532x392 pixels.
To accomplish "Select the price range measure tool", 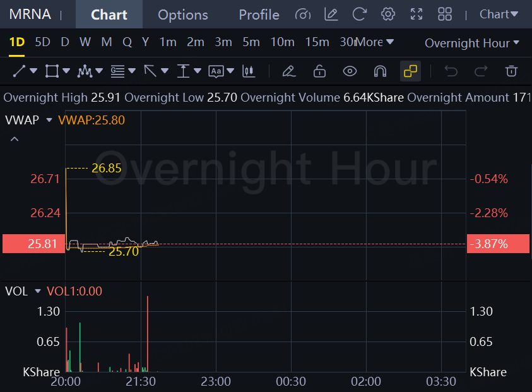I will click(x=183, y=71).
